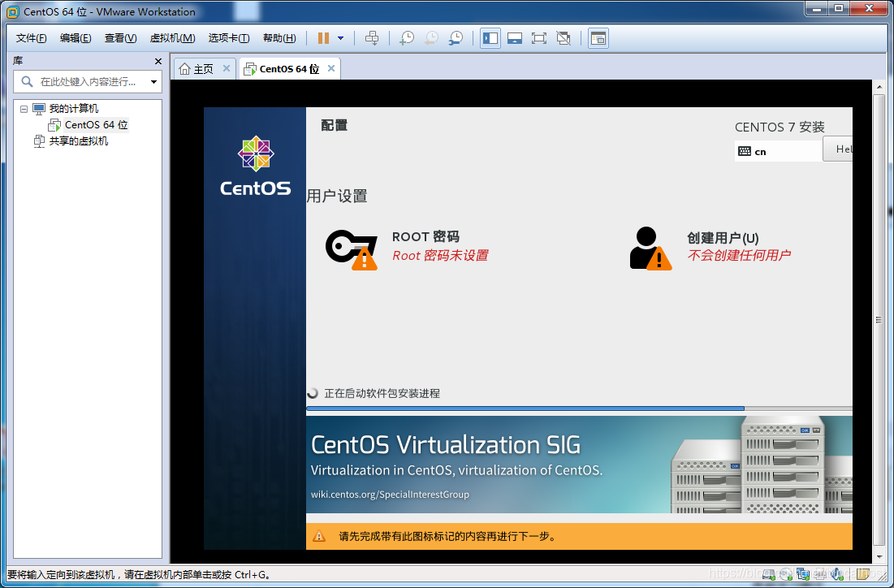Collapse the 我的计算机 tree node
Screen dimensions: 894x588
pos(24,108)
